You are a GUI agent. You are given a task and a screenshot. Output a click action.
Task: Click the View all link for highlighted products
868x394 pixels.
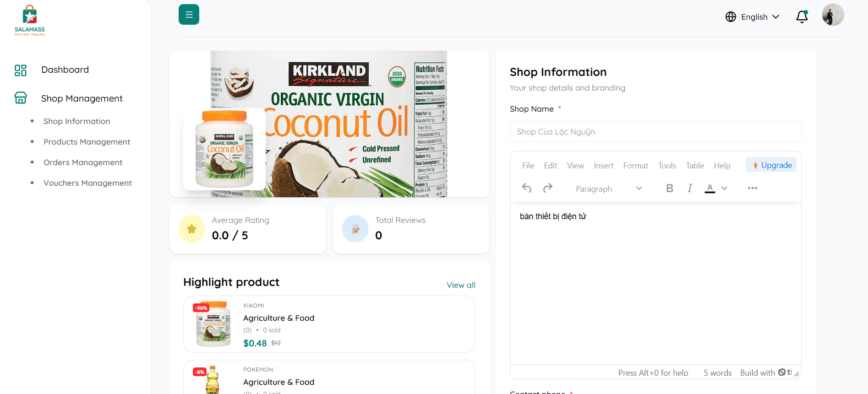[461, 285]
